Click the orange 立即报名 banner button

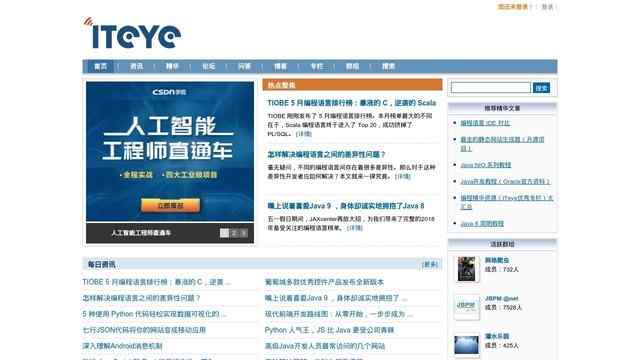coord(170,205)
